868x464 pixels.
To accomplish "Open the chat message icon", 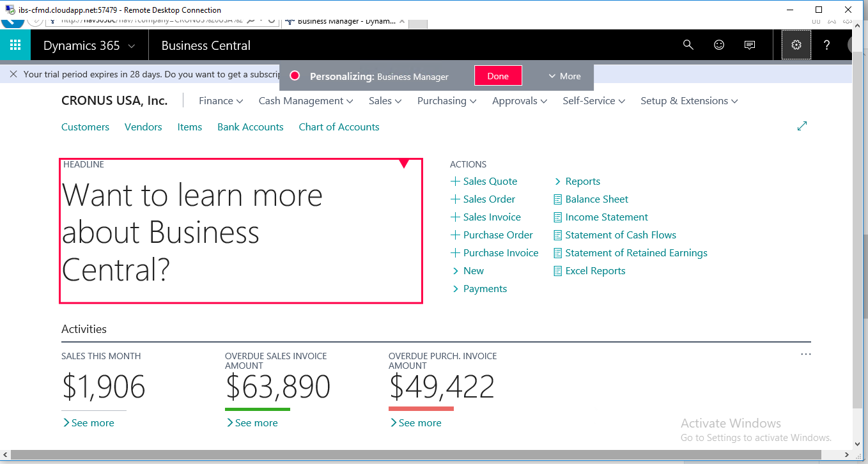I will click(x=750, y=45).
